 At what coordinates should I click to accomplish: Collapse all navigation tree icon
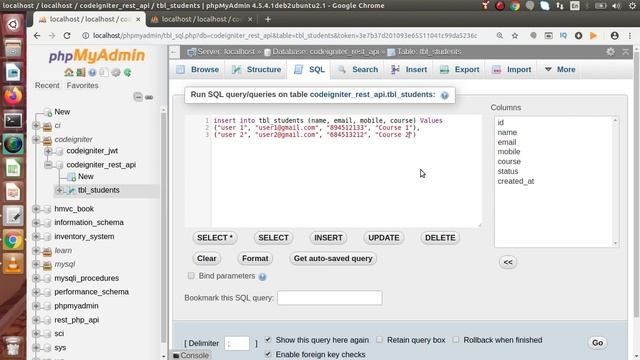[x=138, y=97]
